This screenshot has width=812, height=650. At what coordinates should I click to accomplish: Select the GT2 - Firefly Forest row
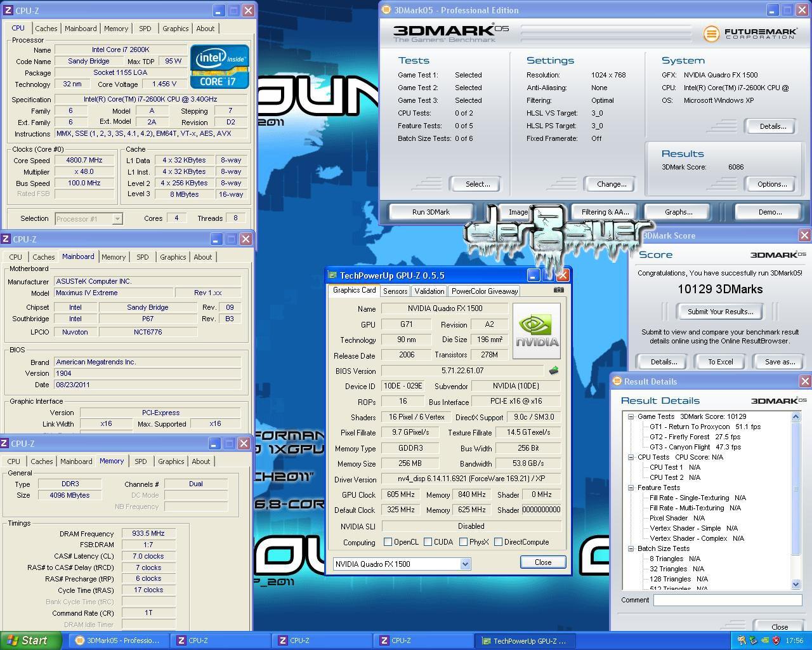[x=695, y=437]
